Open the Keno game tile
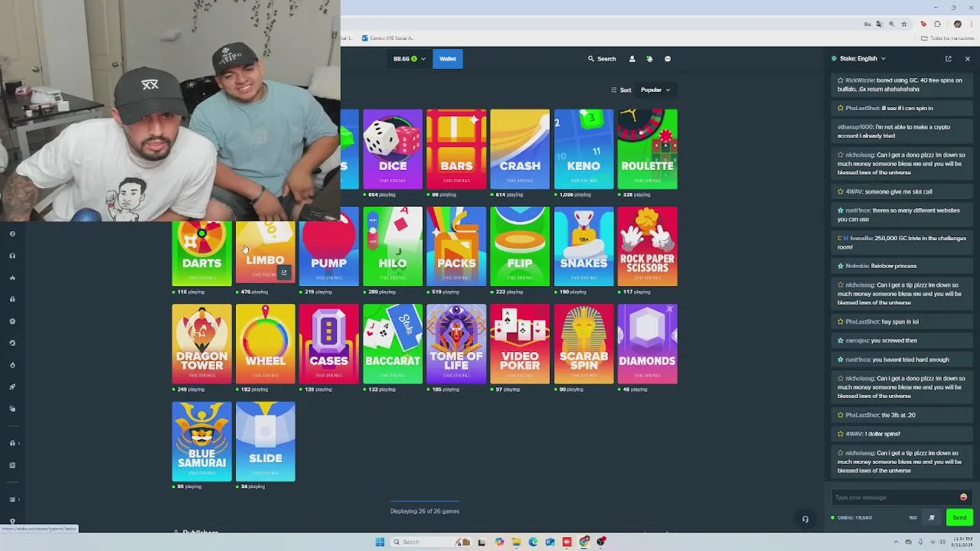Image resolution: width=980 pixels, height=551 pixels. tap(583, 149)
